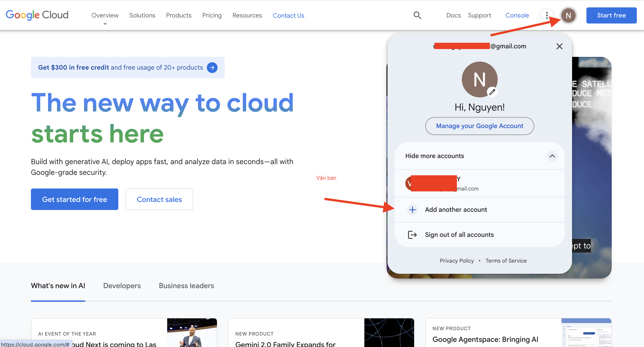Open the AI Event of the Year card
Screen dimensions: 644x347
pos(124,333)
